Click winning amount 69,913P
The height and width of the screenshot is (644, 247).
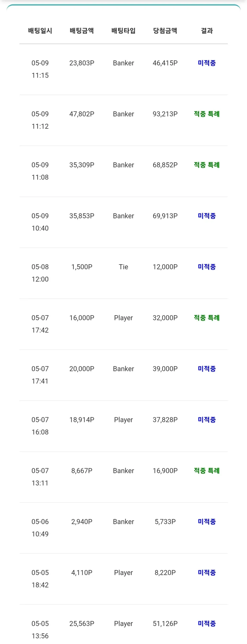[x=165, y=216]
